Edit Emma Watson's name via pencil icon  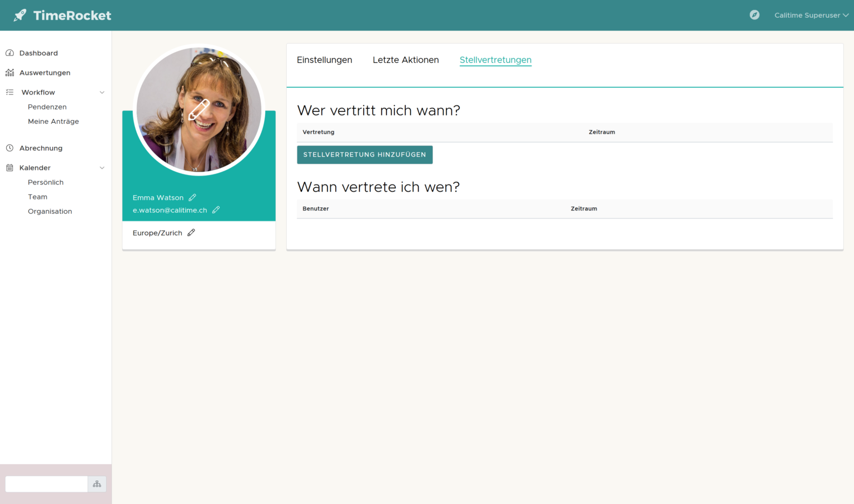tap(192, 197)
